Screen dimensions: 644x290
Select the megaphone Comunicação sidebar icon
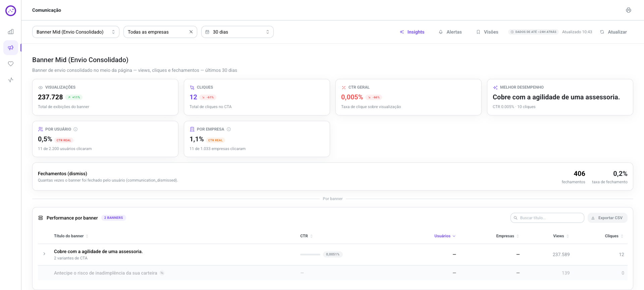(x=11, y=48)
